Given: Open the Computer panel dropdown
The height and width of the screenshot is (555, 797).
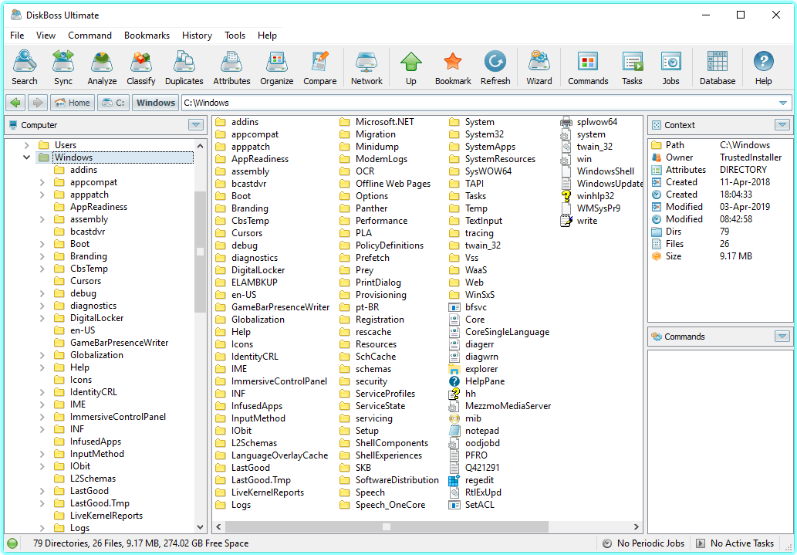Looking at the screenshot, I should (195, 125).
